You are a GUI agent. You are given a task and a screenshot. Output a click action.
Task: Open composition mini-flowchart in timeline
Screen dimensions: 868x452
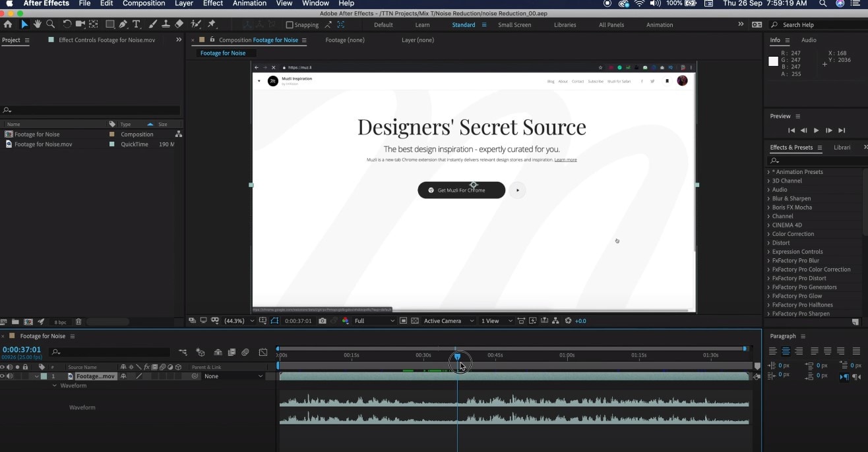click(183, 353)
